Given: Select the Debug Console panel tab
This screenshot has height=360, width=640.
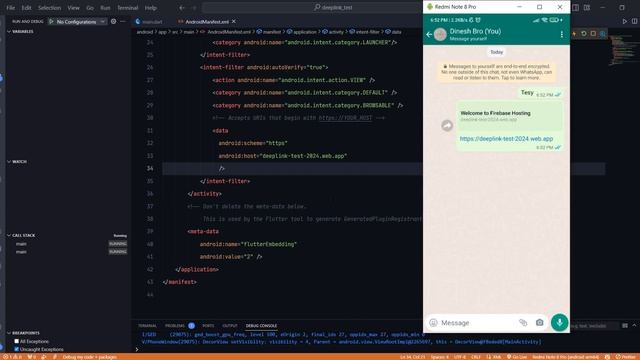Looking at the screenshot, I should pos(261,326).
